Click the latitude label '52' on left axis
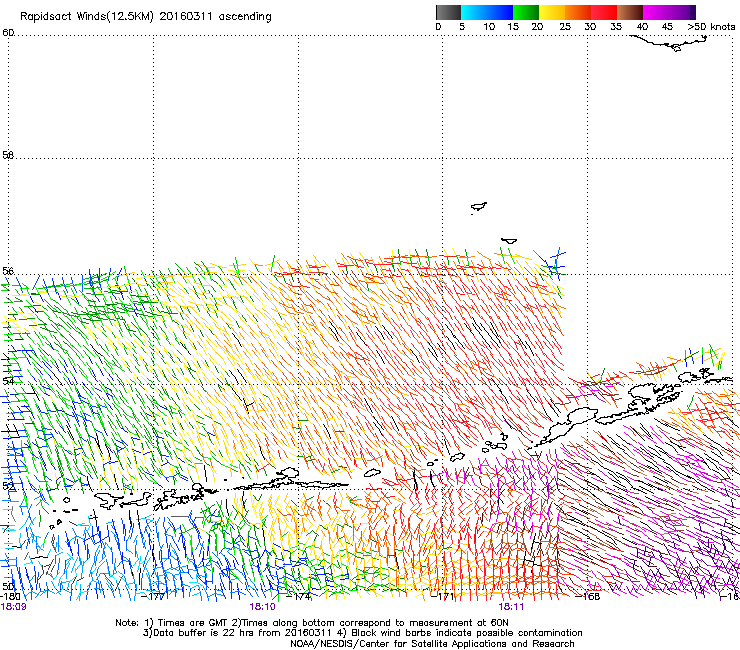The image size is (740, 650). tap(8, 485)
